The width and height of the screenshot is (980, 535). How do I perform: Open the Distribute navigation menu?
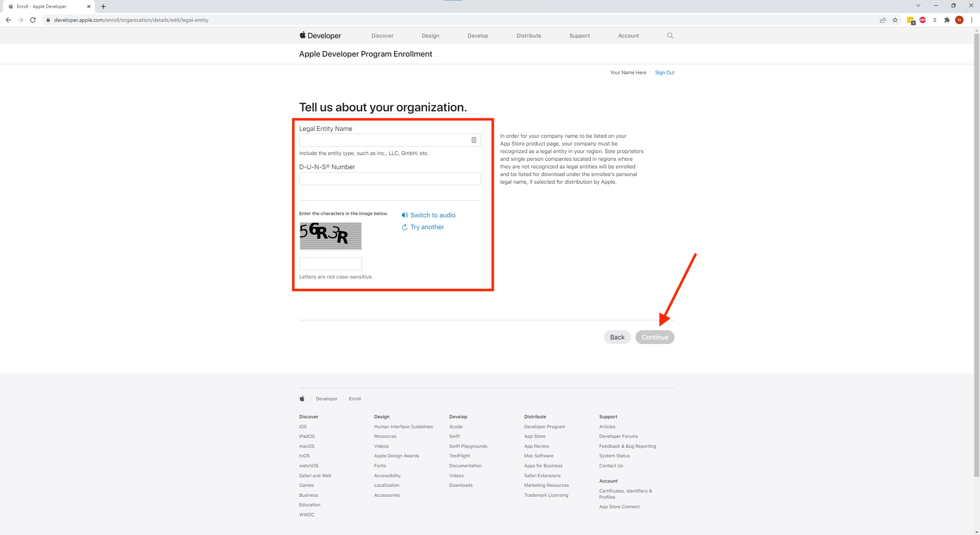529,36
